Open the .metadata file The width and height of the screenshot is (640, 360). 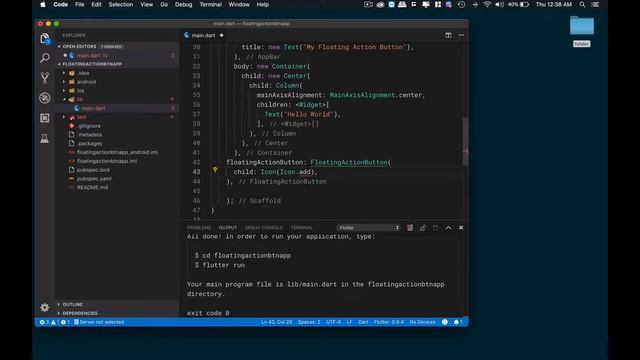click(x=89, y=135)
